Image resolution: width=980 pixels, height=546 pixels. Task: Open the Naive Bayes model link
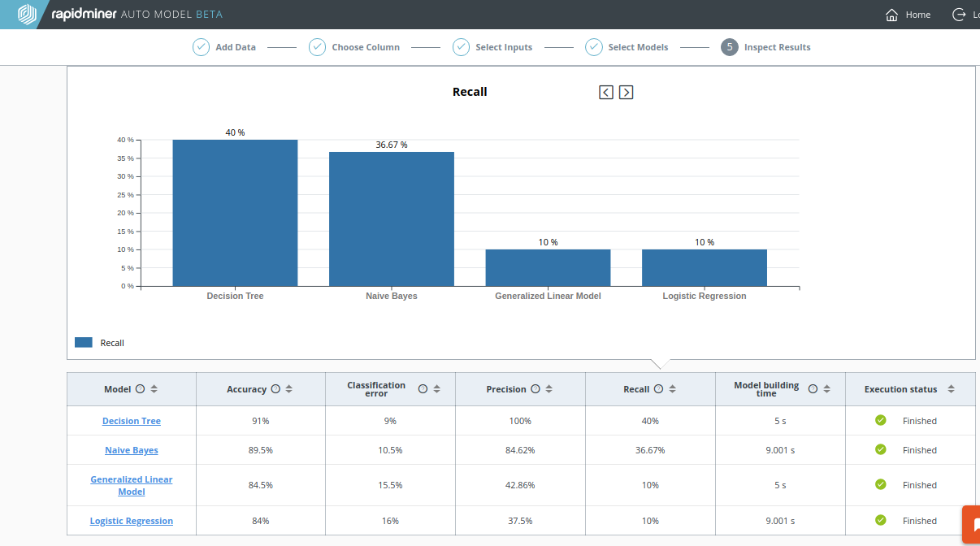click(x=132, y=450)
